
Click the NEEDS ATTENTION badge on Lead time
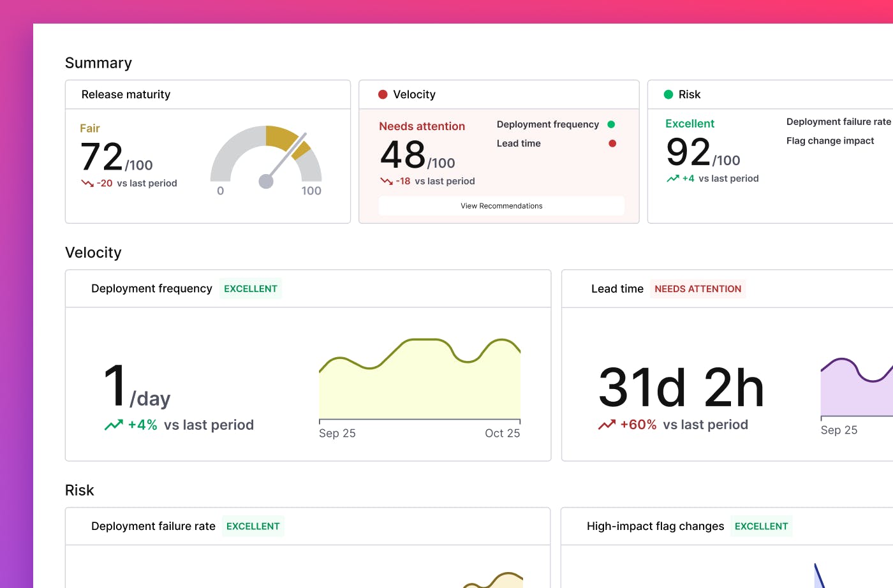(x=698, y=289)
